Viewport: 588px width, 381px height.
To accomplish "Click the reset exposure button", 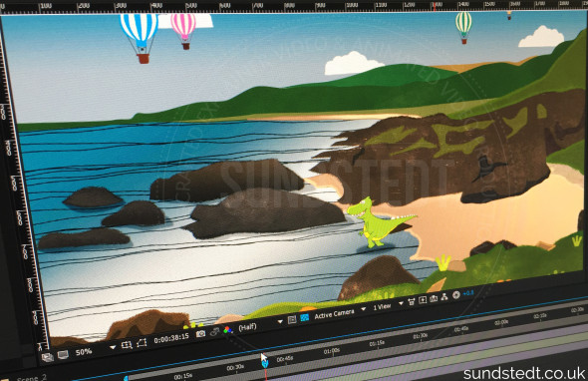I will click(x=456, y=295).
